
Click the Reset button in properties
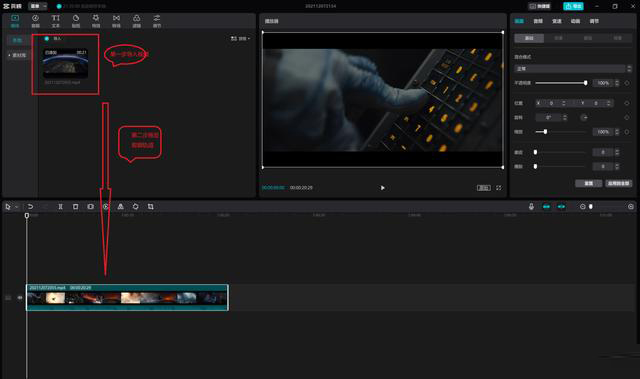[588, 184]
